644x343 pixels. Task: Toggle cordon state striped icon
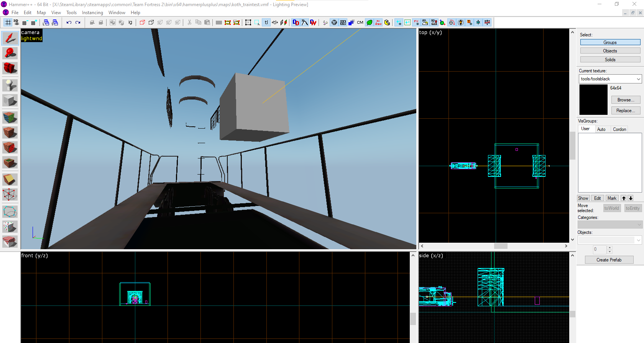pyautogui.click(x=227, y=23)
